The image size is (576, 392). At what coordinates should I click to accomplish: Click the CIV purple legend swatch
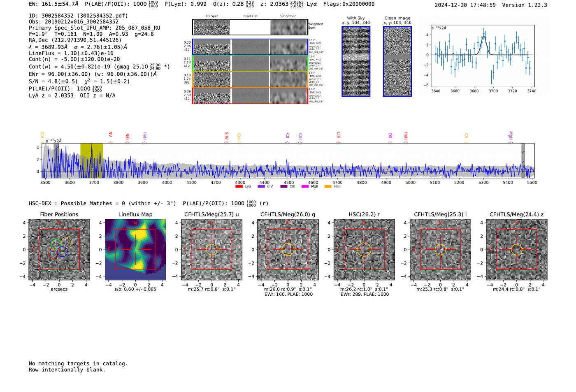[x=261, y=187]
